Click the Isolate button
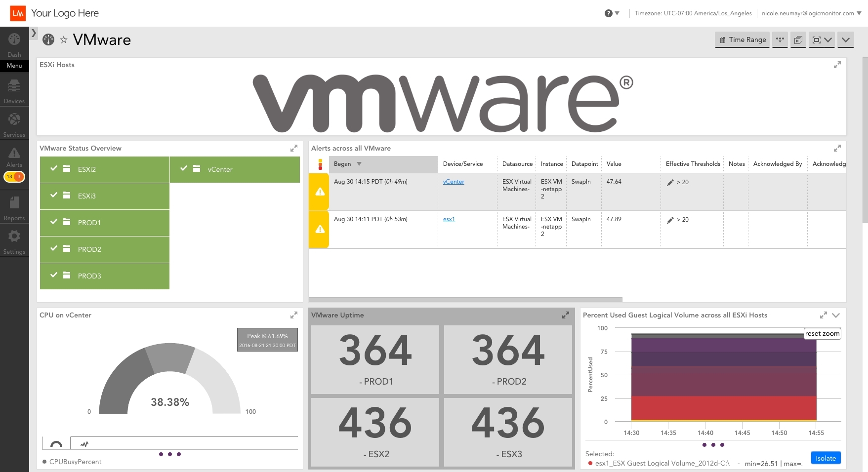Screen dimensions: 868x472 826,458
